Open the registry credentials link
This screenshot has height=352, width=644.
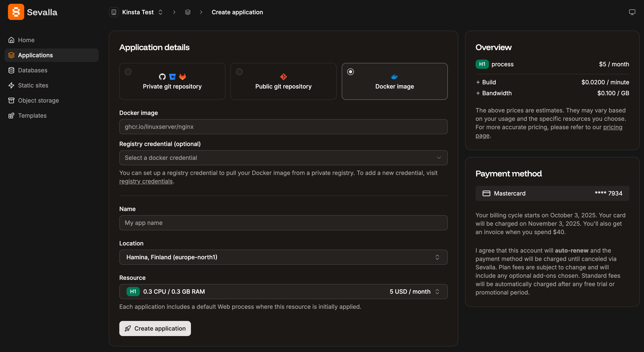coord(146,181)
